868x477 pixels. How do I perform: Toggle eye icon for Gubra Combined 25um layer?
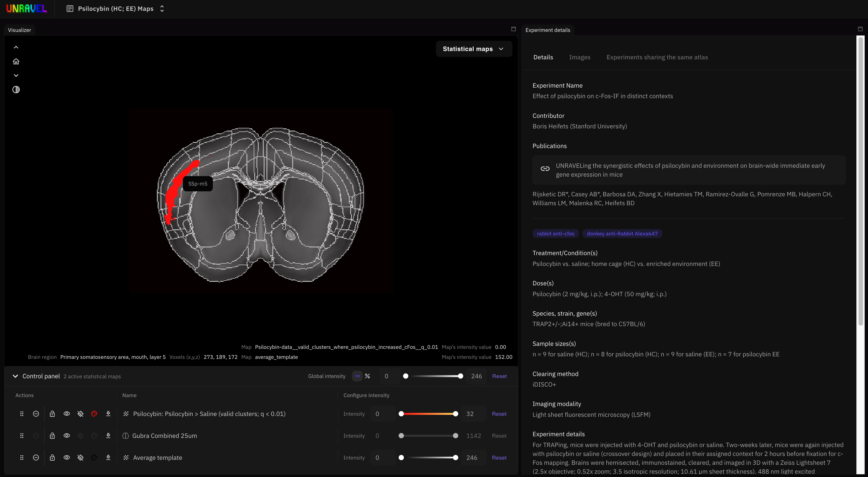click(x=66, y=436)
